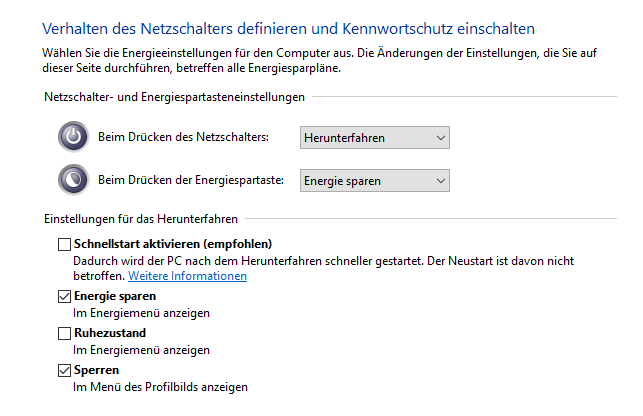This screenshot has height=416, width=643.
Task: Click the "Schnellstart aktivieren (empfohlen)" label text
Action: coord(173,244)
